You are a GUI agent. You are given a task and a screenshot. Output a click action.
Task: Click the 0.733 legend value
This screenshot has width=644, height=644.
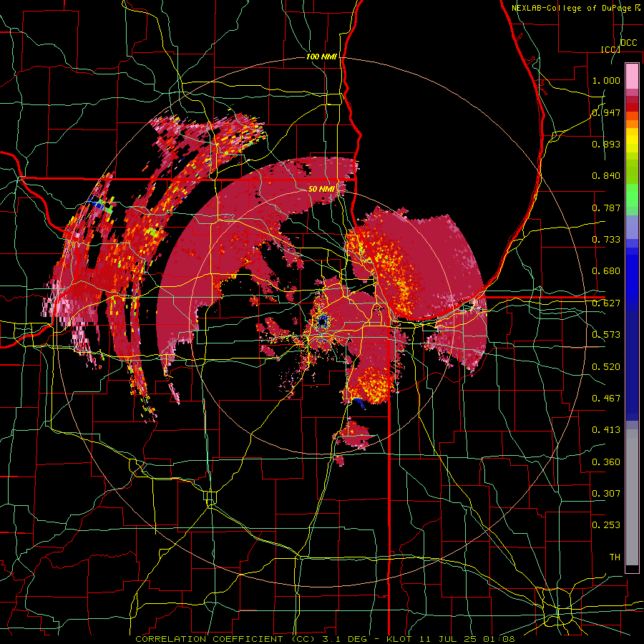pyautogui.click(x=606, y=240)
